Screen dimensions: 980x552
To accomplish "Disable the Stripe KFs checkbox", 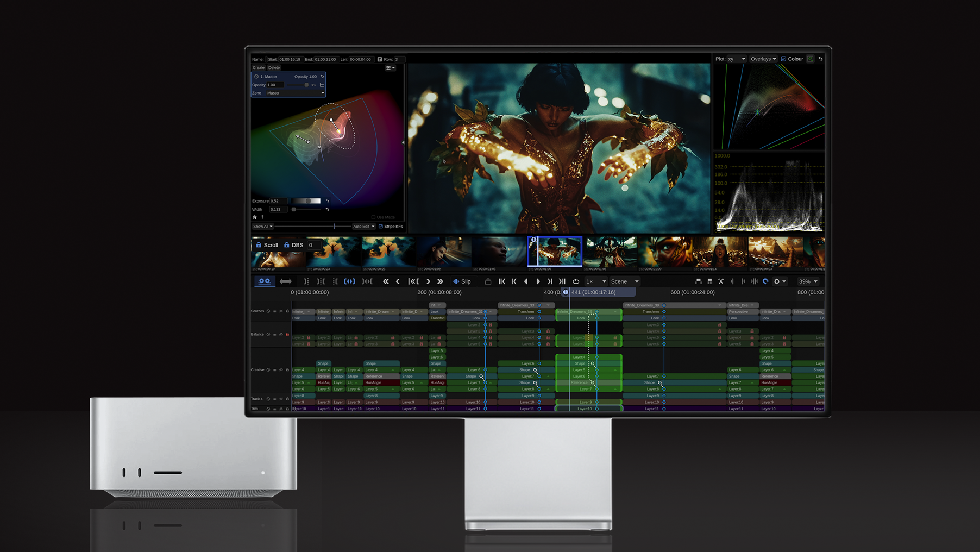I will point(381,226).
